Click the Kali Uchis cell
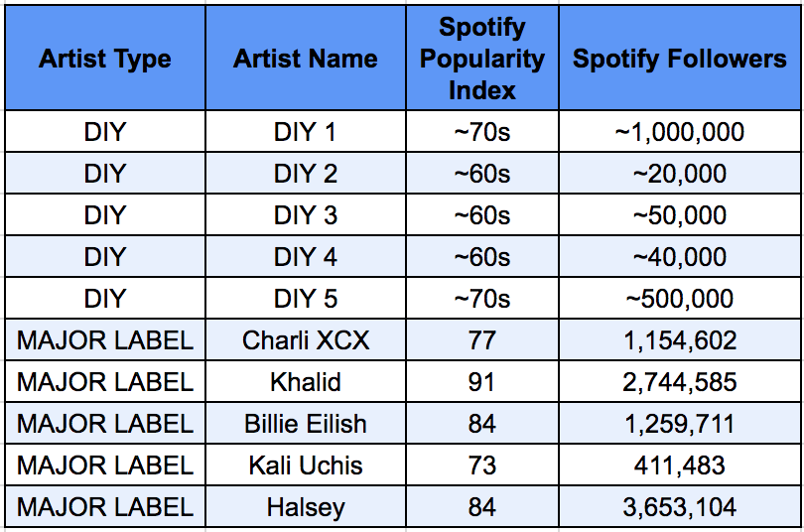Screen dimensions: 804x532 (x=306, y=465)
